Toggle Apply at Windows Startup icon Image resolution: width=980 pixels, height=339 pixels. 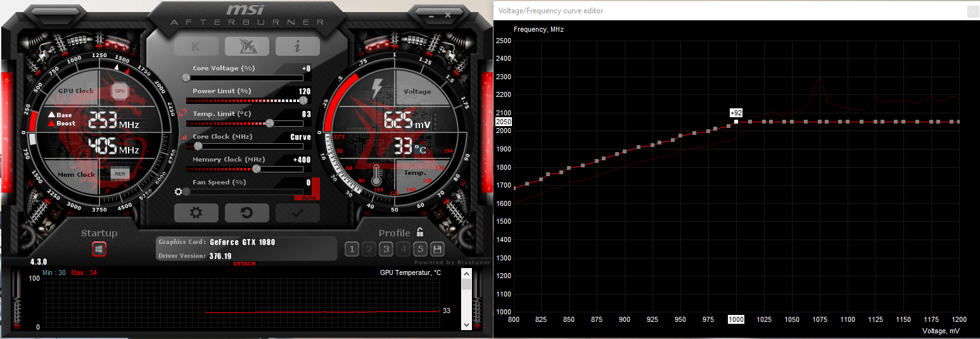[99, 249]
